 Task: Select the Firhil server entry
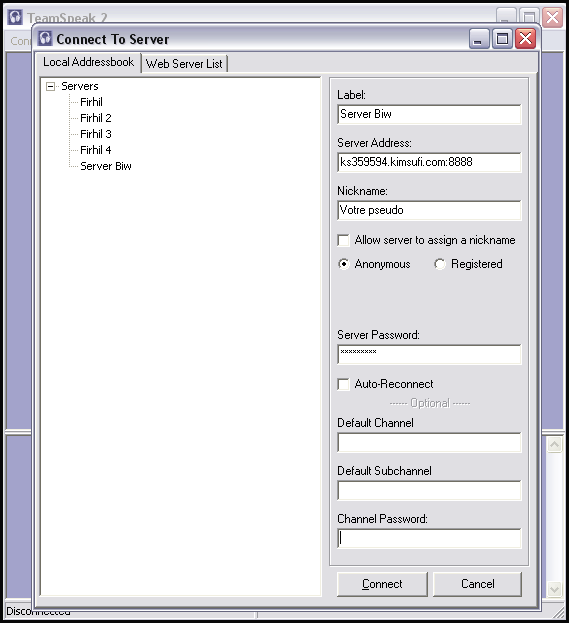(91, 102)
